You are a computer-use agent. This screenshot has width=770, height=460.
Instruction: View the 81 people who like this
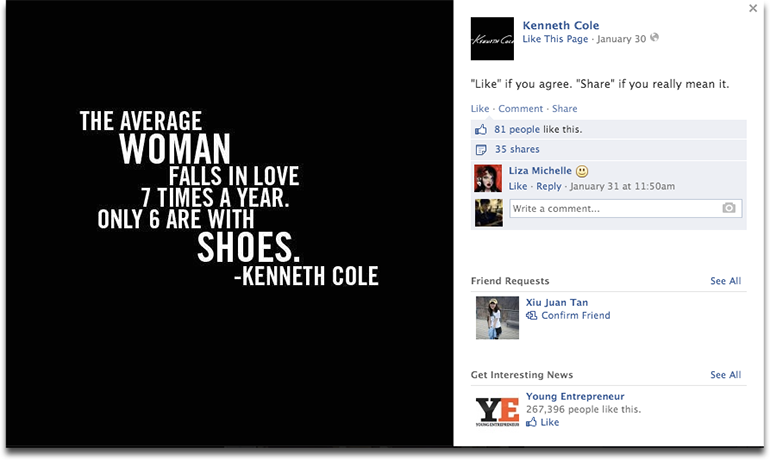click(x=517, y=129)
